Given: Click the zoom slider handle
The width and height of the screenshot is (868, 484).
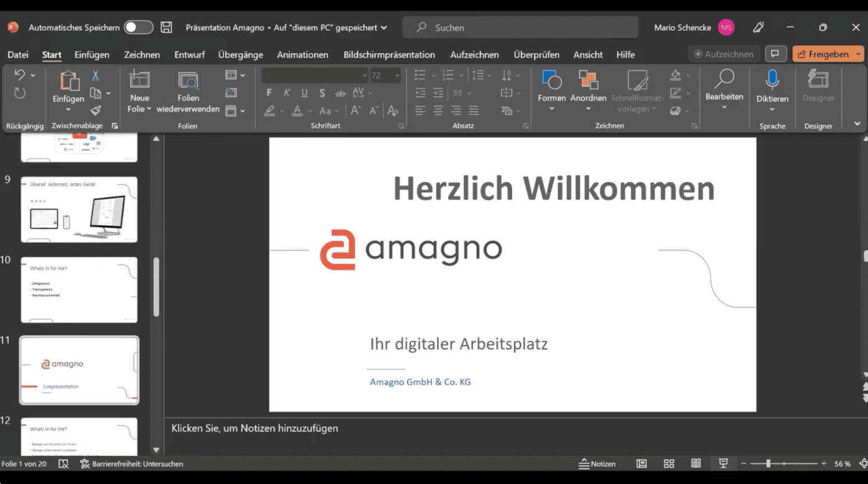Looking at the screenshot, I should [x=768, y=463].
